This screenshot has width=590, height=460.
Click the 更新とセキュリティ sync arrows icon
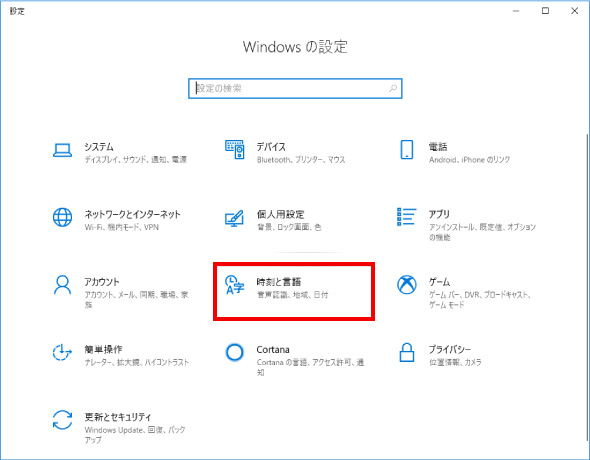62,420
